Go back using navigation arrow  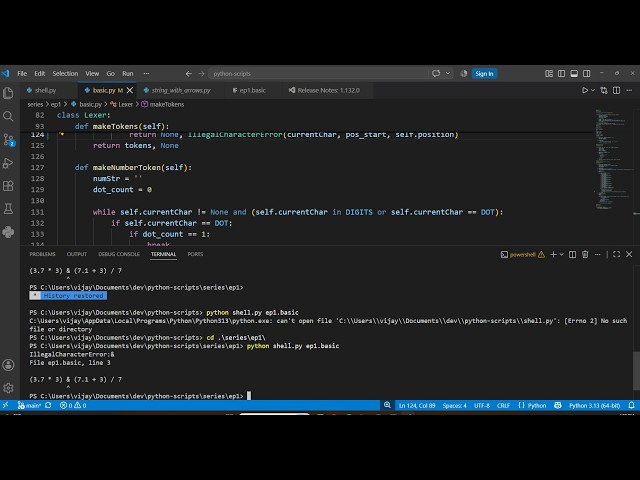189,73
